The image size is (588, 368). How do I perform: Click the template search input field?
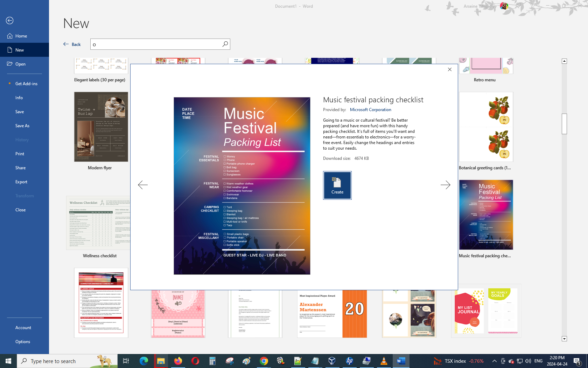coord(156,44)
